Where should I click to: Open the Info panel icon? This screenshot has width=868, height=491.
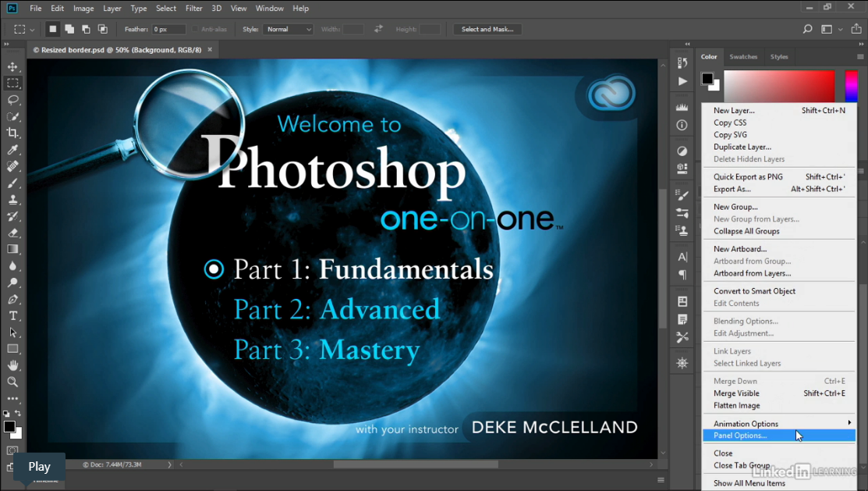(x=682, y=125)
